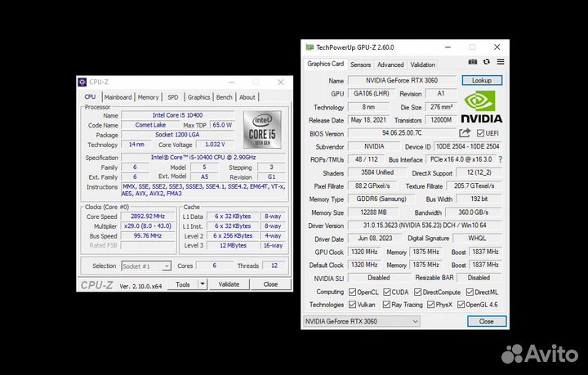Screen dimensions: 588x375
Task: Click the Driver Version field in GPU-Z
Action: (425, 225)
